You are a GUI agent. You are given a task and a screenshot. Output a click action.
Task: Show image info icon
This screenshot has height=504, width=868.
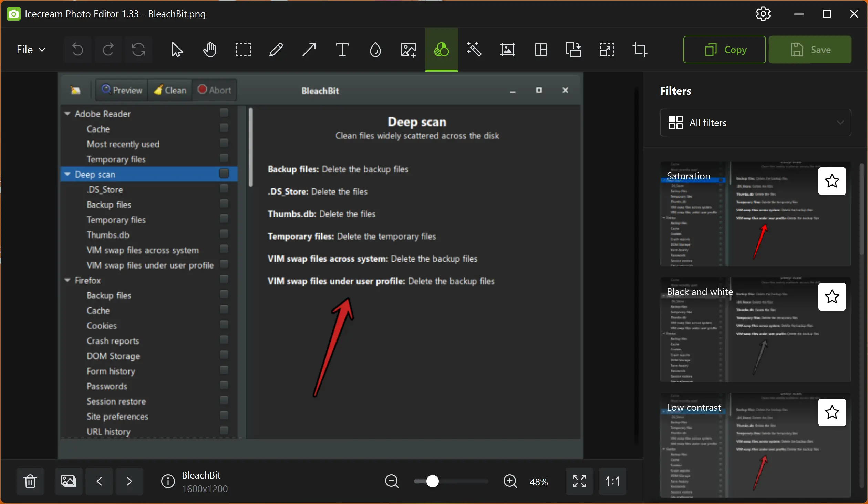pyautogui.click(x=168, y=481)
